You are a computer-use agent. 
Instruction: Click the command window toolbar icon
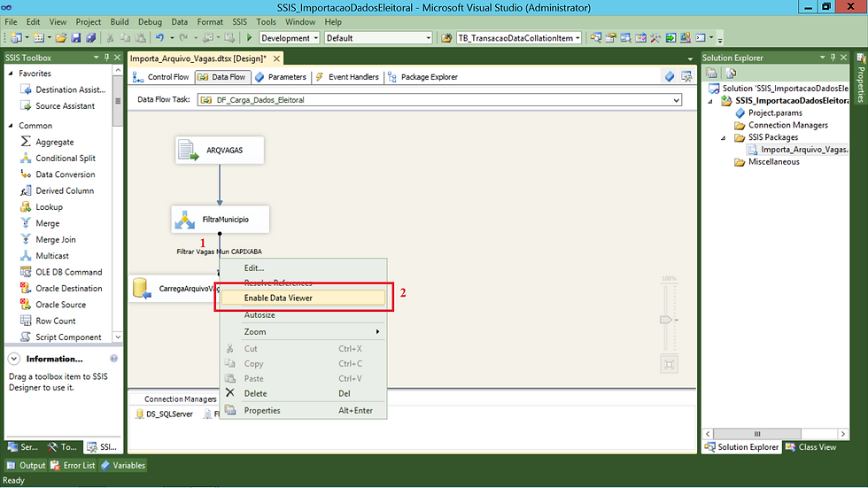point(701,37)
